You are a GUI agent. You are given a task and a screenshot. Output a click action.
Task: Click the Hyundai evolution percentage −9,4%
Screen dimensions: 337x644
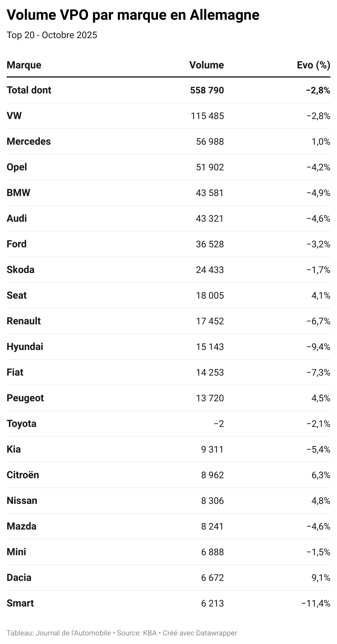click(x=318, y=347)
